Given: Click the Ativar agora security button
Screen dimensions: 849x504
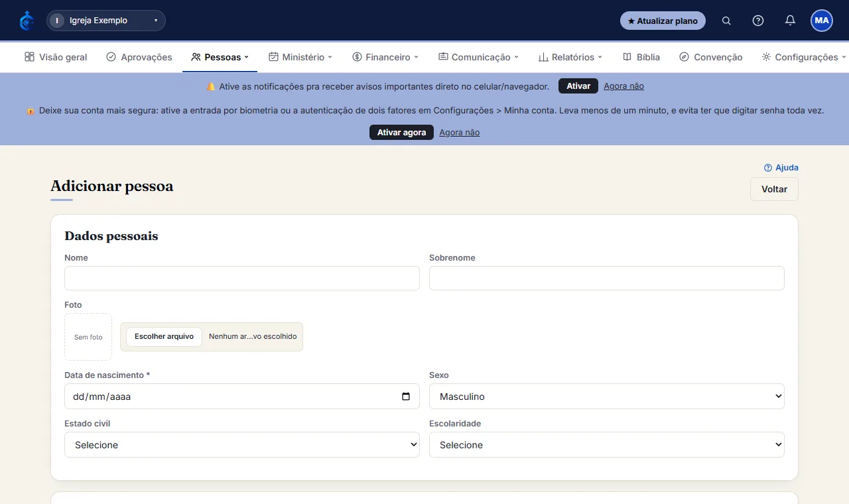Looking at the screenshot, I should click(x=401, y=133).
